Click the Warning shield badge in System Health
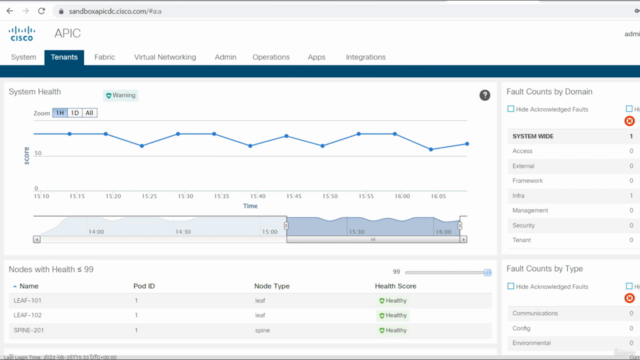The width and height of the screenshot is (640, 360). coord(120,96)
